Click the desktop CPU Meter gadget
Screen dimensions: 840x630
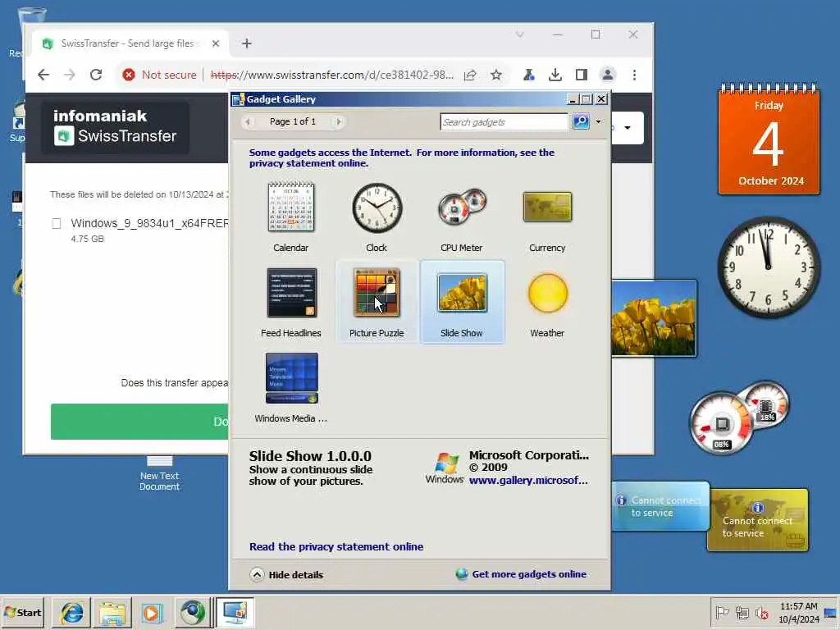(740, 418)
